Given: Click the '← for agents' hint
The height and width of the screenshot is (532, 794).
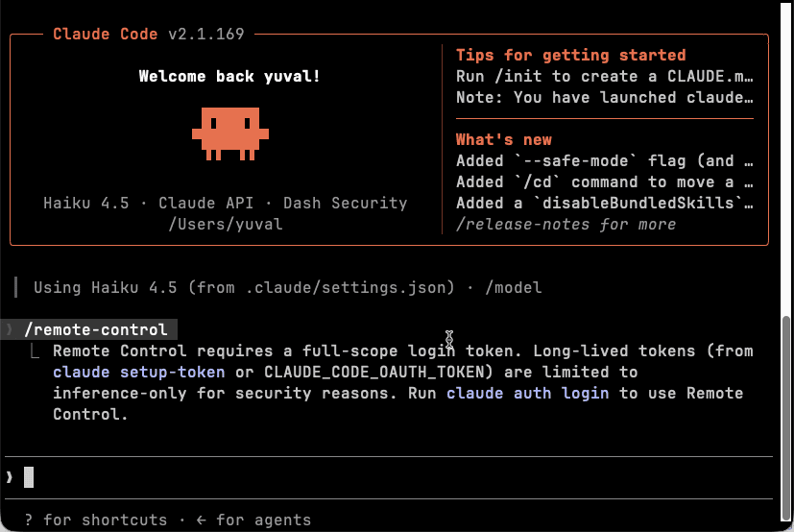Looking at the screenshot, I should click(253, 520).
